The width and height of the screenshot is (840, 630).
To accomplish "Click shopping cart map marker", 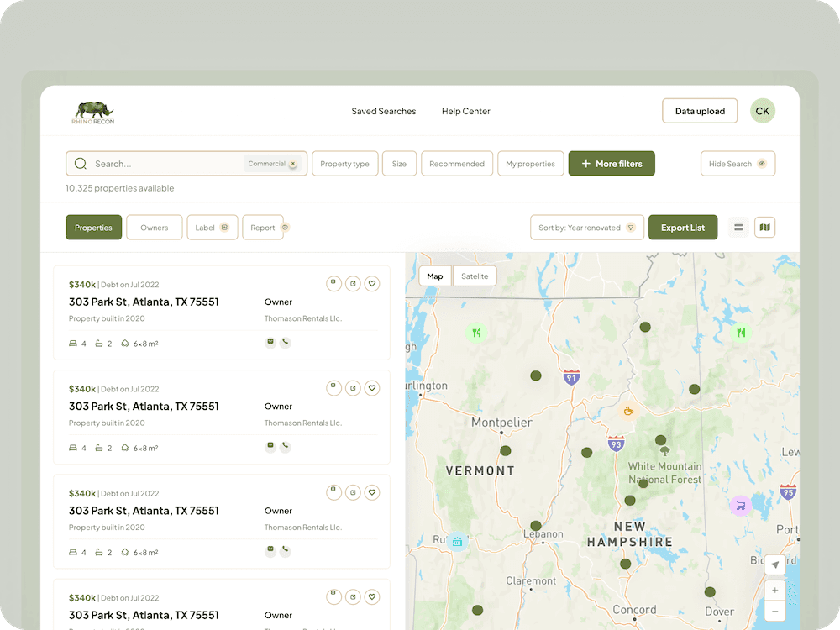I will pos(741,505).
